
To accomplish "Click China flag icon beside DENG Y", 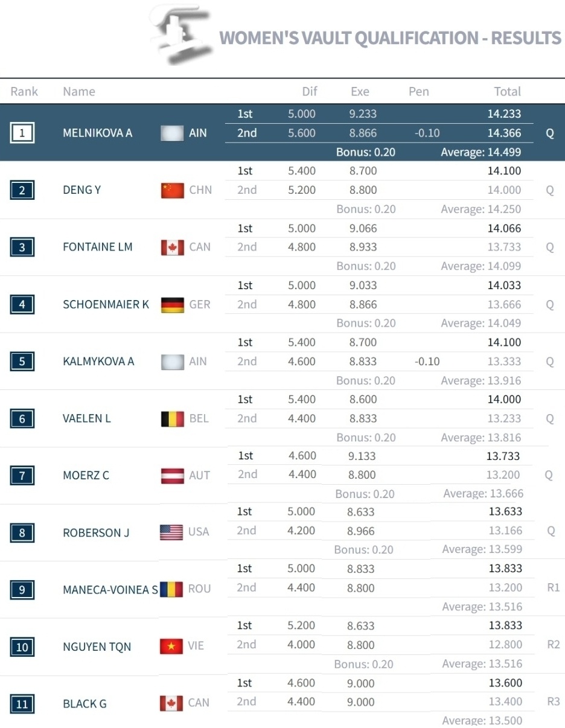I will click(x=172, y=190).
